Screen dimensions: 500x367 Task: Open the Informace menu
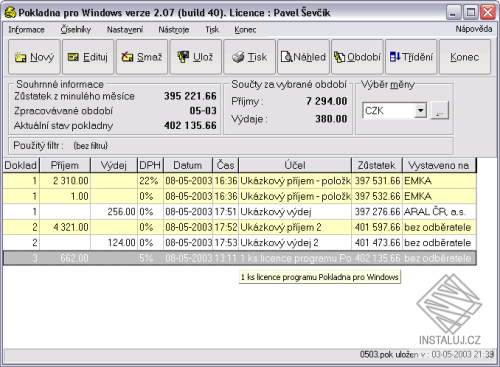click(26, 30)
